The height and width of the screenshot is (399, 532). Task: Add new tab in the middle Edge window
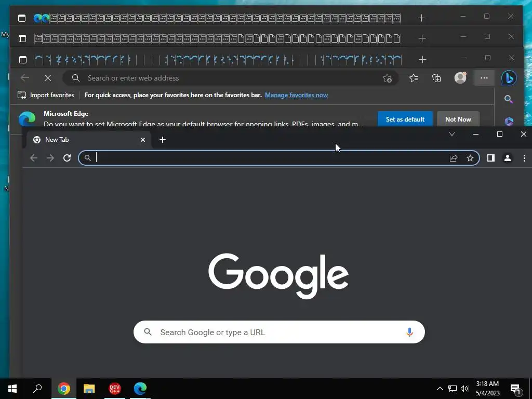[422, 38]
